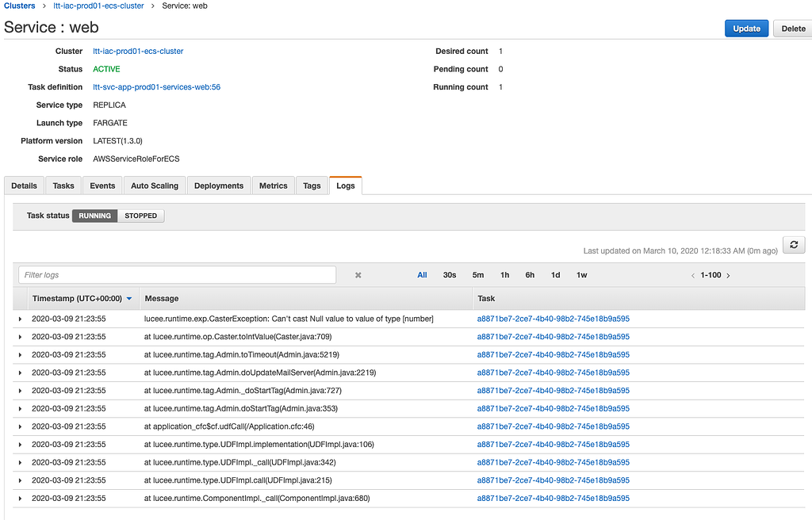Expand the Admin.toTimeout log row

(x=20, y=355)
